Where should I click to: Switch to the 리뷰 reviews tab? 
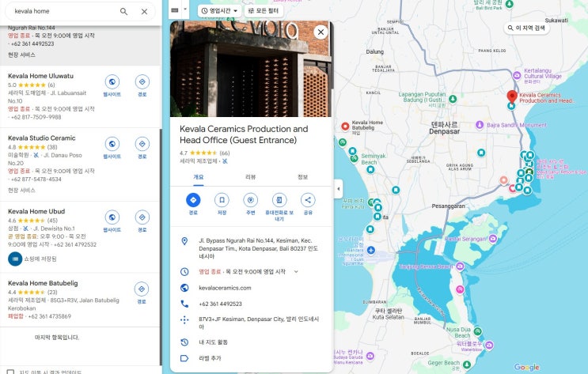pos(251,177)
